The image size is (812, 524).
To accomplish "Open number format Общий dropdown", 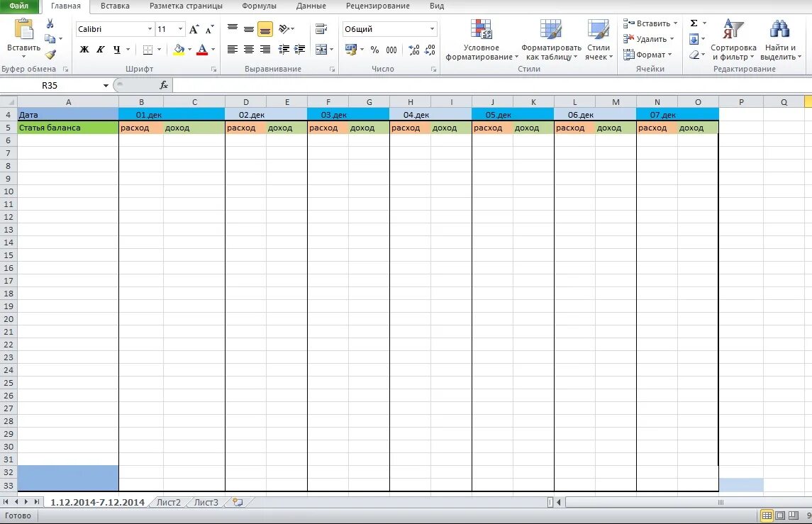I will [432, 29].
